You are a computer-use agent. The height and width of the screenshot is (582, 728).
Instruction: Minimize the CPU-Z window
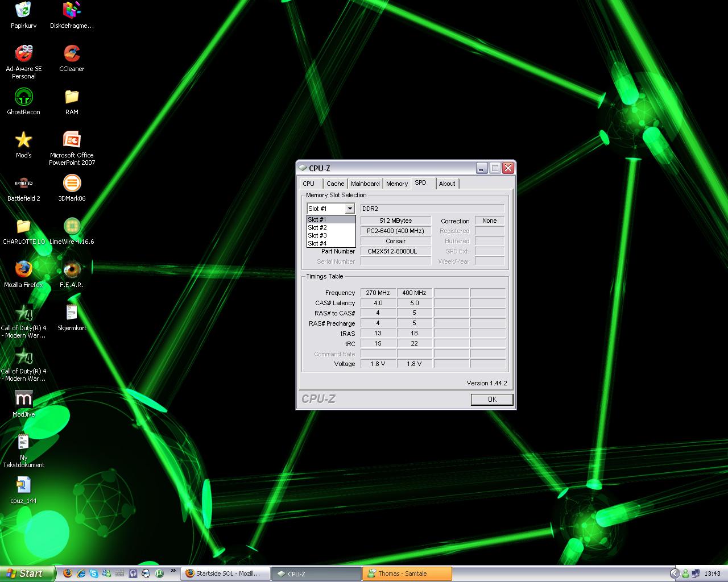(482, 168)
